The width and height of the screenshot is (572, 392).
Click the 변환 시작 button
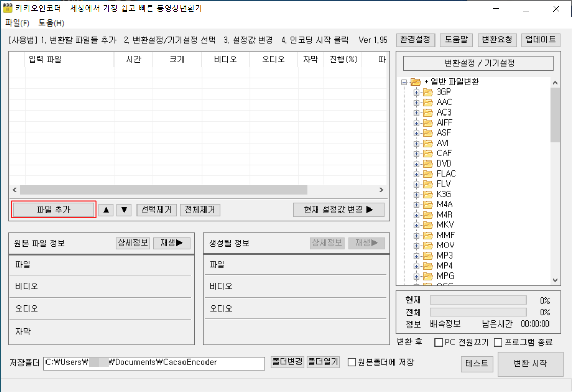coord(531,363)
